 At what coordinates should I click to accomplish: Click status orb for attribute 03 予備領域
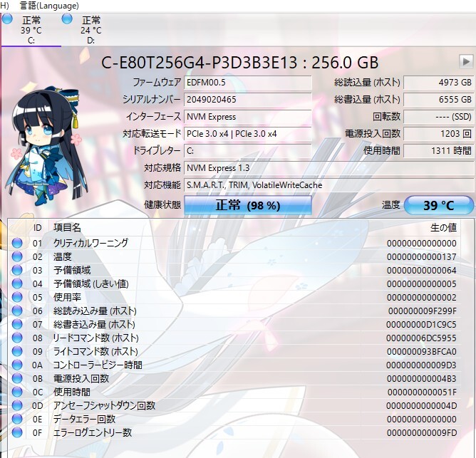click(17, 270)
